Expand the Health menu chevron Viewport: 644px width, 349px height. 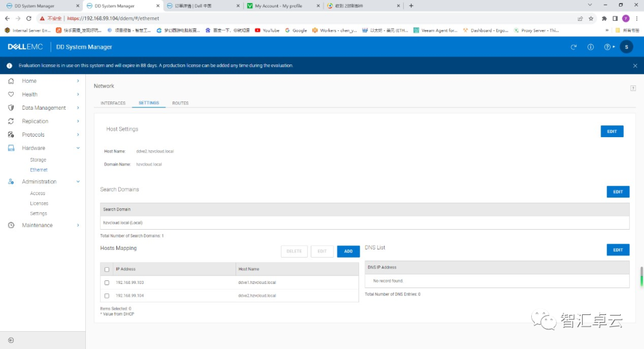tap(78, 94)
